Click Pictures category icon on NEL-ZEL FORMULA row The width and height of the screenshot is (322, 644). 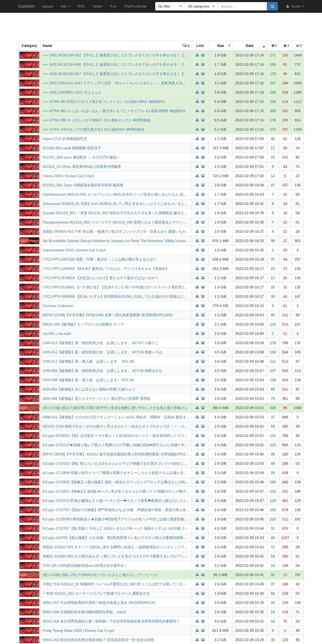29,575
